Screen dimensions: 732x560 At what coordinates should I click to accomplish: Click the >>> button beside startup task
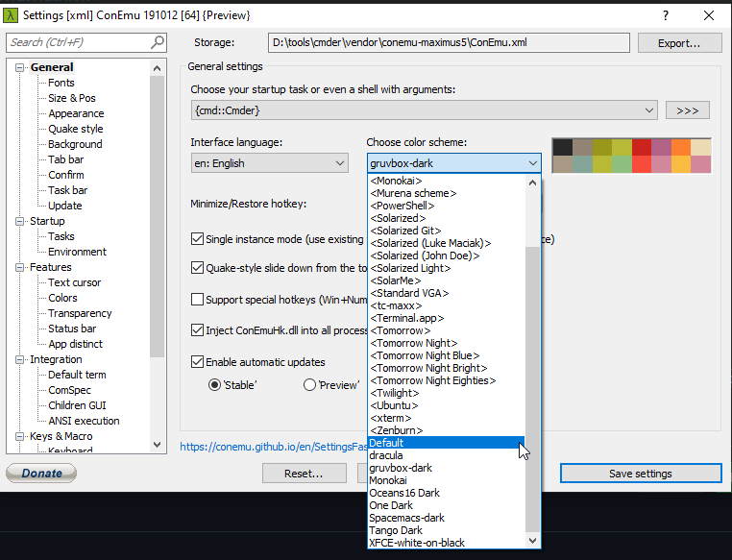[687, 110]
